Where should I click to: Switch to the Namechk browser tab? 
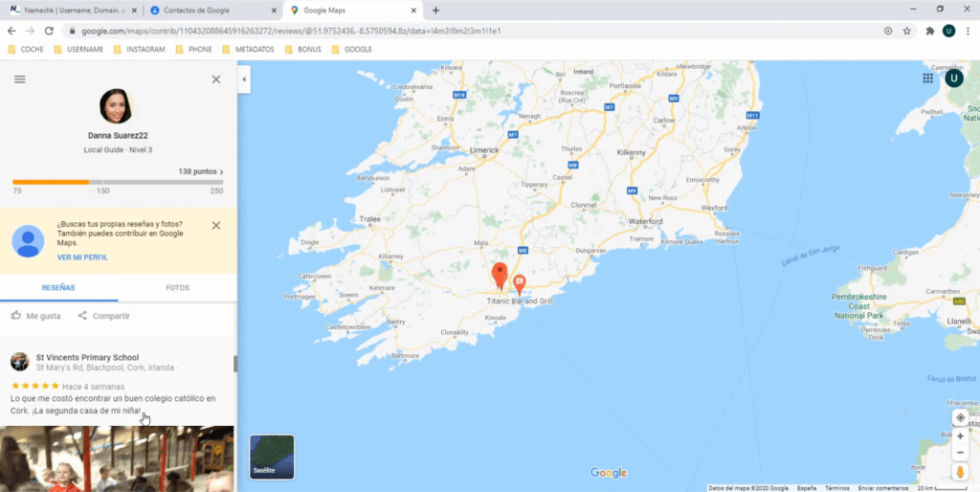pyautogui.click(x=72, y=10)
